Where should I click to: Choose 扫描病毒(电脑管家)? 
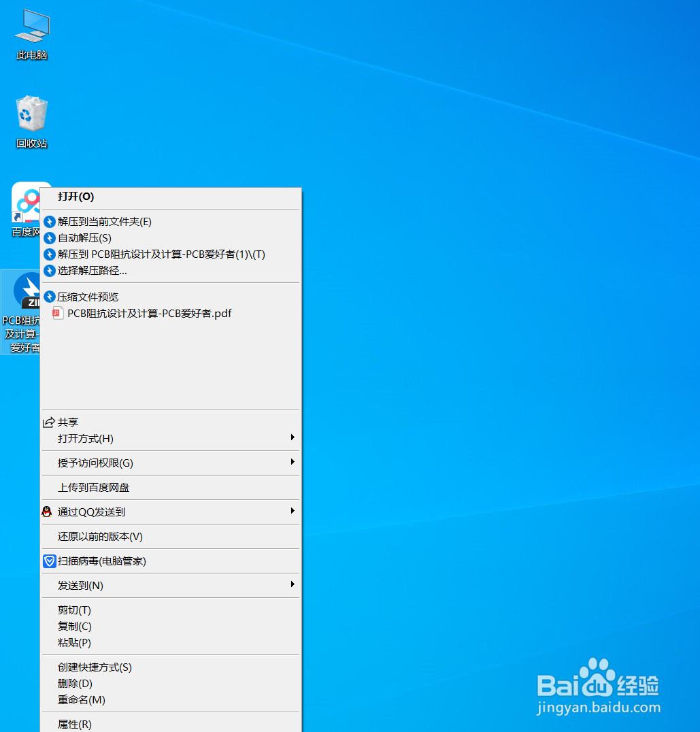170,561
